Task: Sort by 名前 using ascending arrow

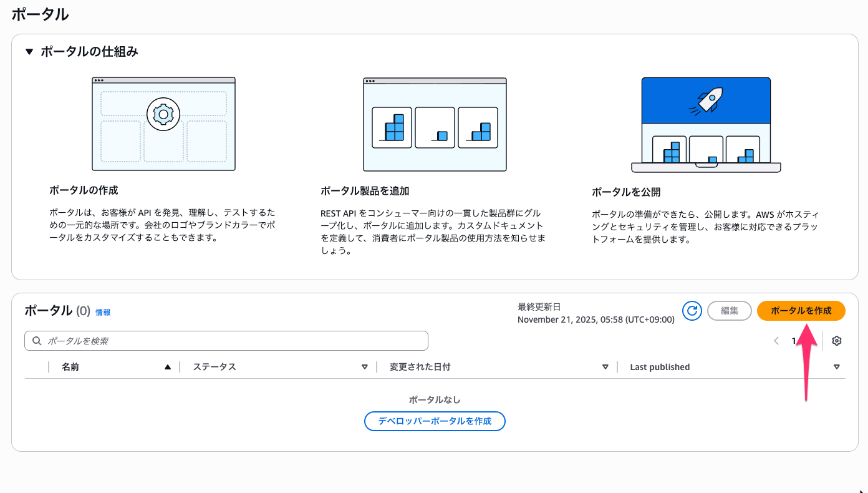Action: (x=167, y=367)
